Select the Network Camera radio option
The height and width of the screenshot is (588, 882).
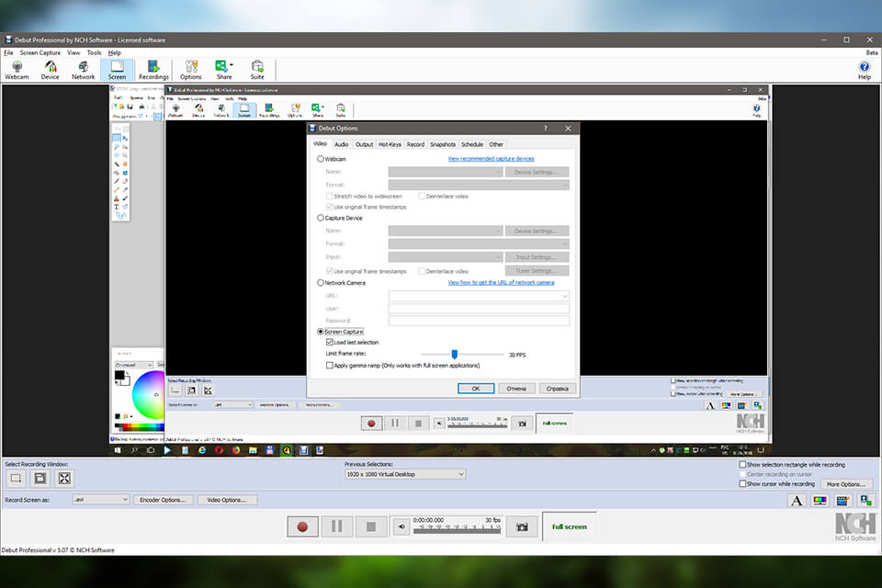(x=321, y=283)
